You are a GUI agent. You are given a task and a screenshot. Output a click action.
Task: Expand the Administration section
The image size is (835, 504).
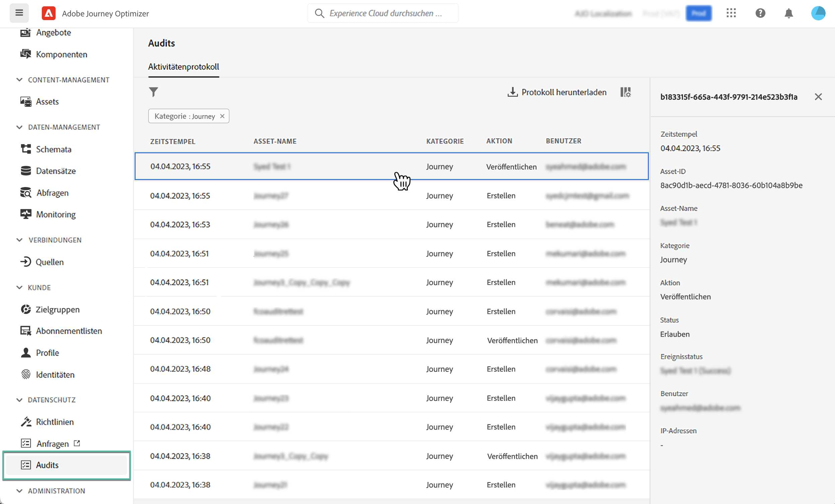click(x=19, y=491)
